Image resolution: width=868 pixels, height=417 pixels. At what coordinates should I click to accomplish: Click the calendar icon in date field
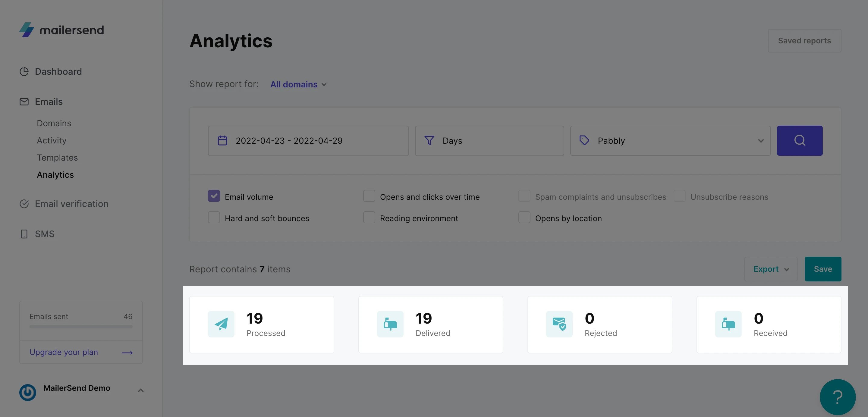coord(222,140)
